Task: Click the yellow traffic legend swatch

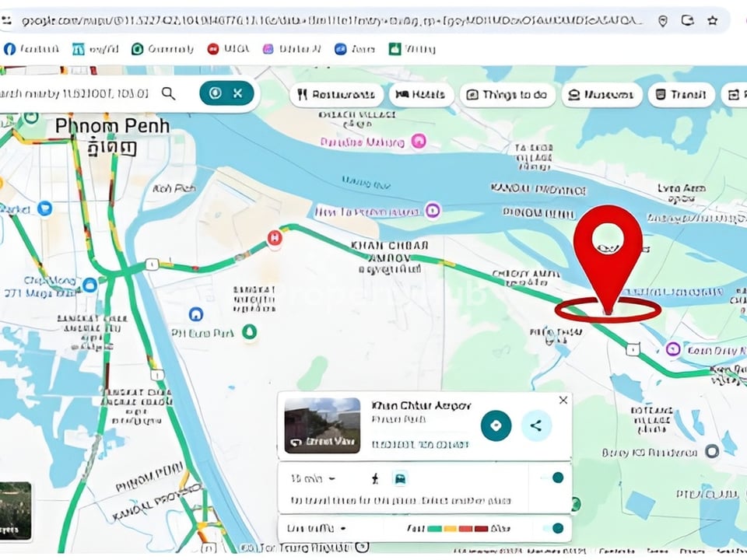Action: (451, 529)
